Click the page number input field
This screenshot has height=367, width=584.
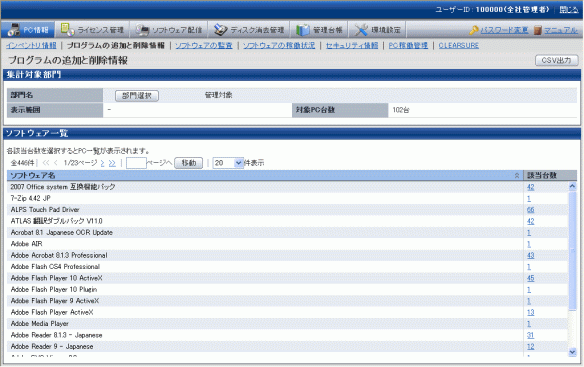tap(136, 163)
